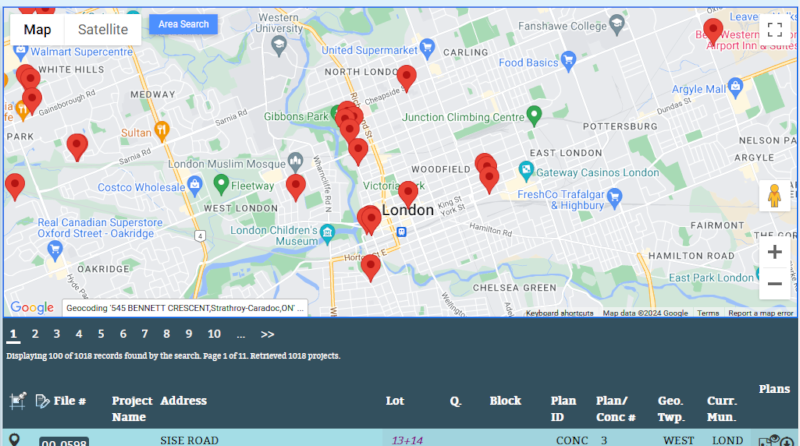
Task: Click the transit station icon below London label
Action: click(402, 232)
